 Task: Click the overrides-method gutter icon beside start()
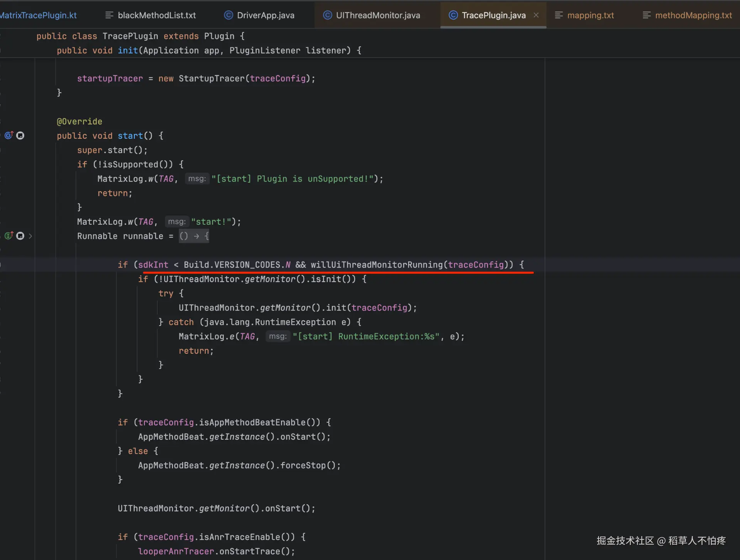tap(8, 135)
